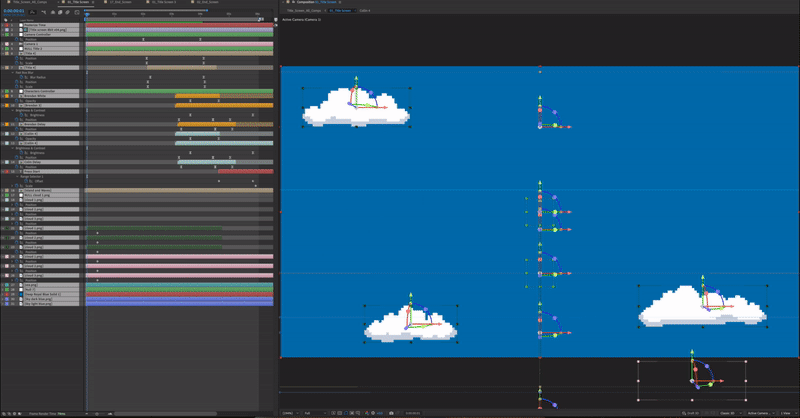Click the red label of Posterize Time layer
This screenshot has height=418, width=800.
click(7, 25)
